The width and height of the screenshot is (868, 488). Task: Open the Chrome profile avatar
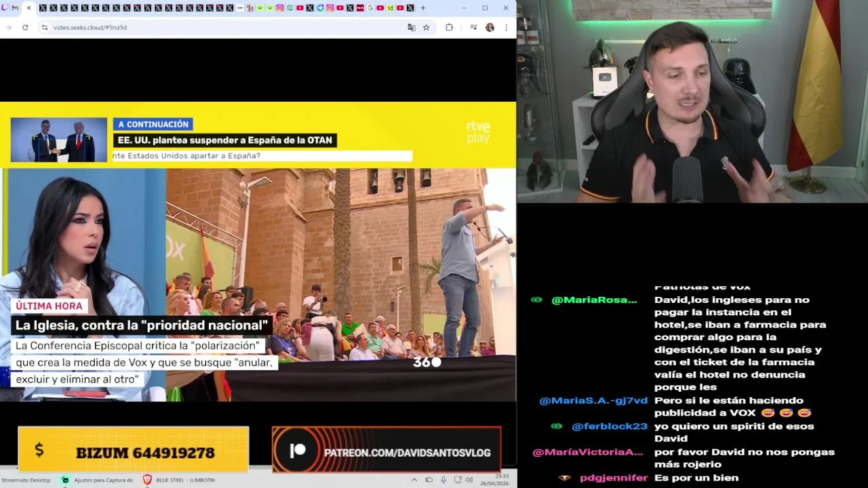click(x=490, y=27)
